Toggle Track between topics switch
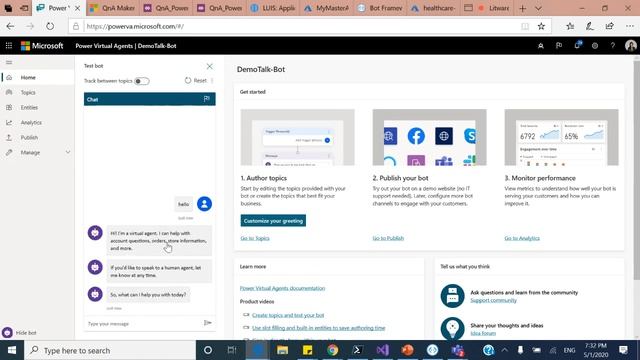 (142, 81)
